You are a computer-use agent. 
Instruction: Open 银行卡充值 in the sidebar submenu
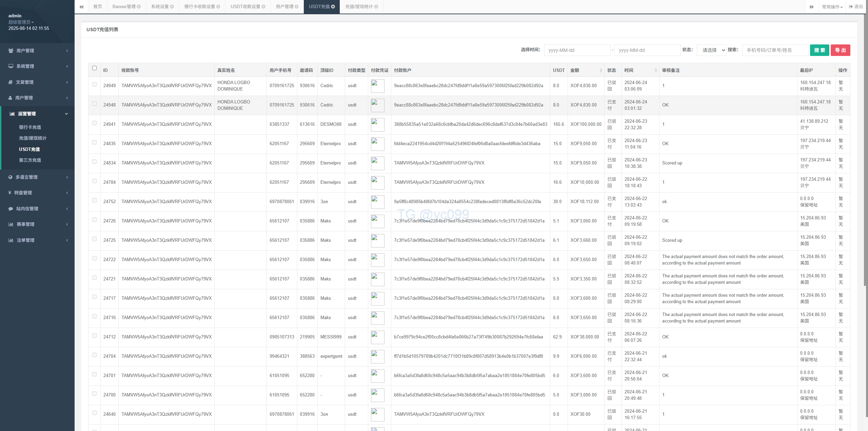tap(30, 127)
